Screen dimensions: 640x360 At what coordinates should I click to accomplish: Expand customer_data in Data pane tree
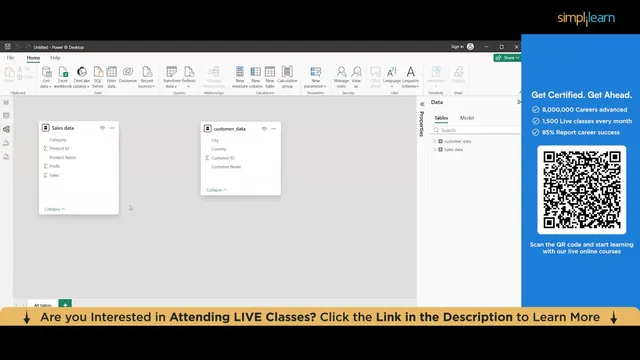click(x=435, y=141)
